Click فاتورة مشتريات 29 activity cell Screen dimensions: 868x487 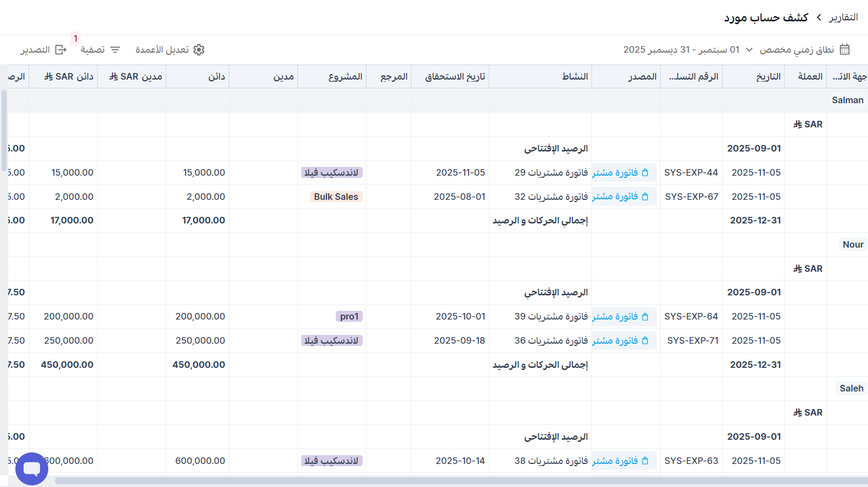pos(551,172)
